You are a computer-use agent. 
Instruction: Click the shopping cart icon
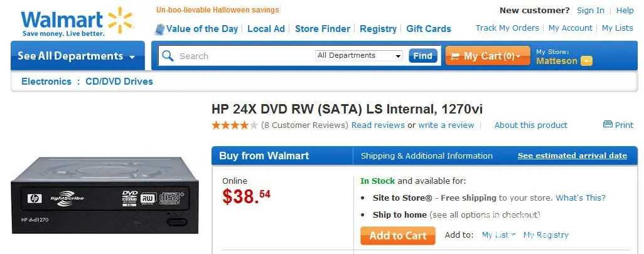(454, 56)
